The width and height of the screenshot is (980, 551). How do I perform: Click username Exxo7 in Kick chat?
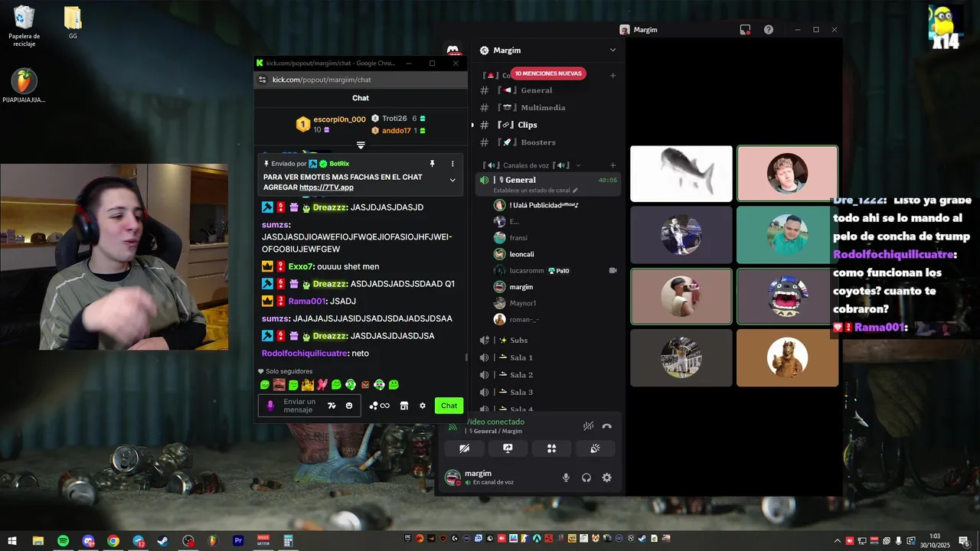pyautogui.click(x=301, y=266)
